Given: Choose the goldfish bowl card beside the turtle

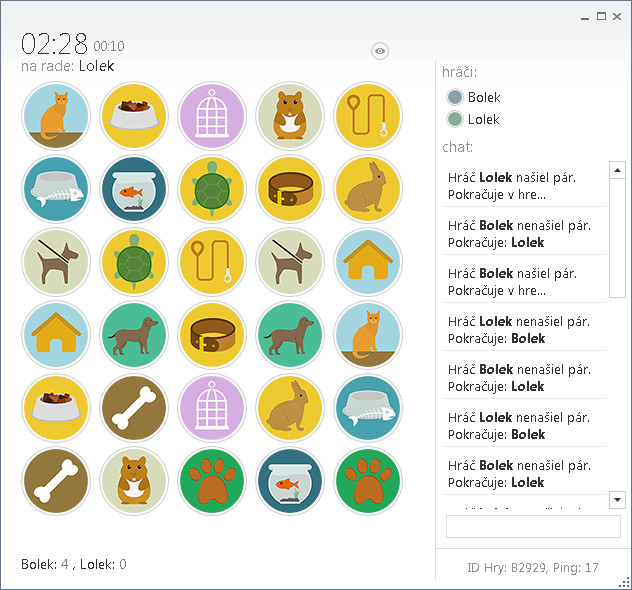Looking at the screenshot, I should tap(134, 189).
